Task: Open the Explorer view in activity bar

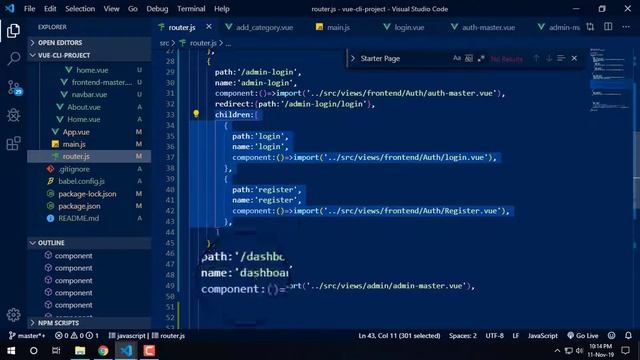Action: pyautogui.click(x=13, y=31)
